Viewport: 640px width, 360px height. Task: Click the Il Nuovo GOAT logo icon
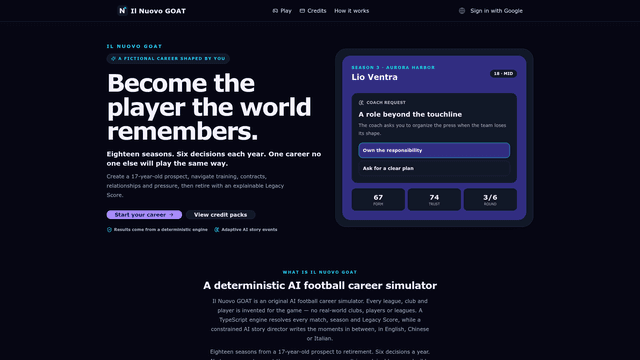point(122,11)
